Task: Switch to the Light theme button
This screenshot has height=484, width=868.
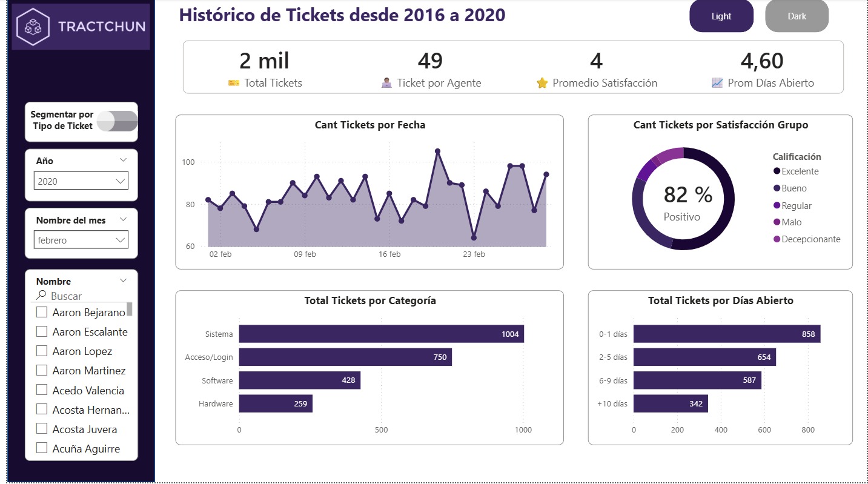Action: 721,16
